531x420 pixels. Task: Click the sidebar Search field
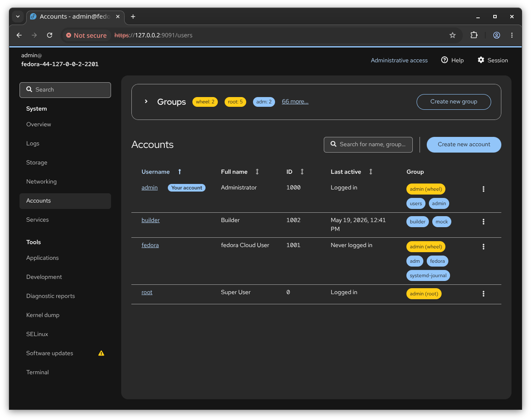(x=65, y=90)
